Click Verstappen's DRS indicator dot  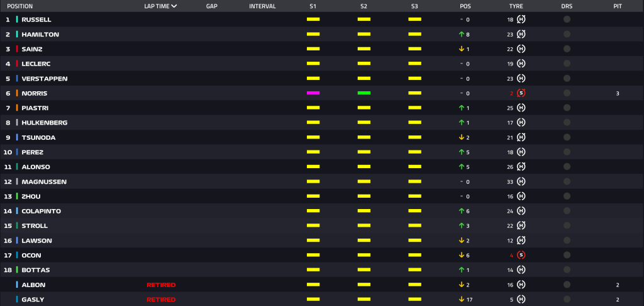coord(567,78)
